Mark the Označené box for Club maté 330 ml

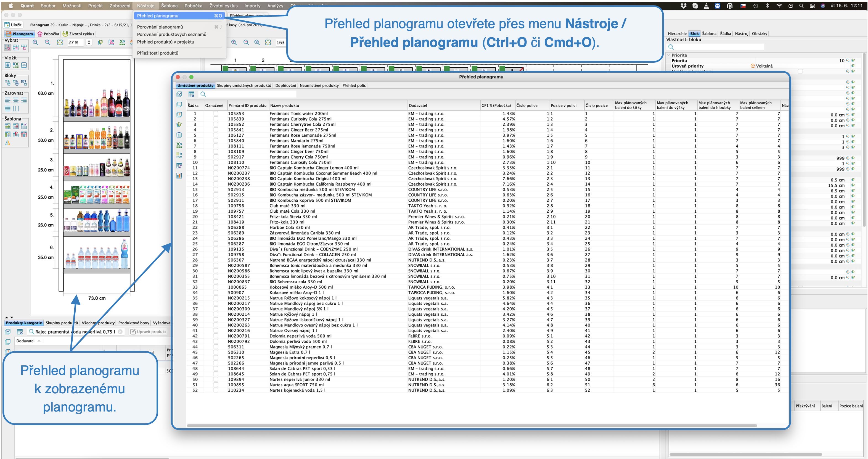click(x=216, y=205)
